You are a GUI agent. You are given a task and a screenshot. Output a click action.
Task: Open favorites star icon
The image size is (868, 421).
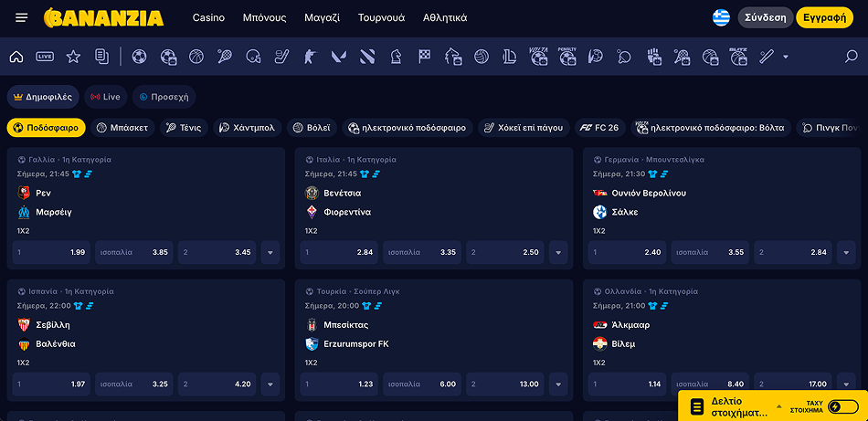[x=73, y=57]
